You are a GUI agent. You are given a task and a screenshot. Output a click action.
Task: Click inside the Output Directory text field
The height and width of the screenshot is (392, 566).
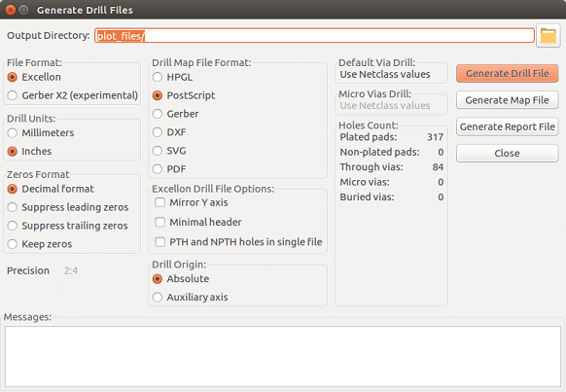tap(314, 36)
